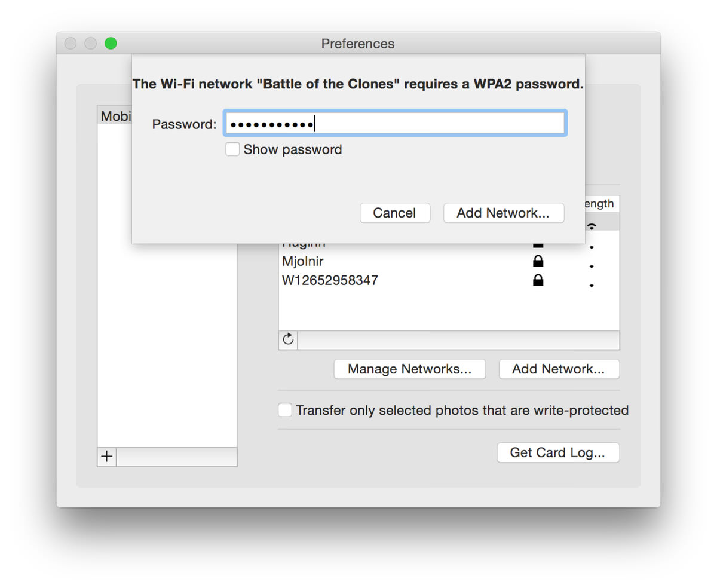Click the signal strength icon for W12652958347
This screenshot has height=588, width=717.
tap(592, 286)
